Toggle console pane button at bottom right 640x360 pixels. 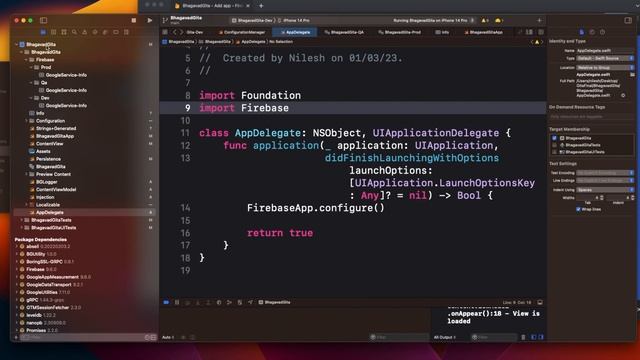point(541,337)
